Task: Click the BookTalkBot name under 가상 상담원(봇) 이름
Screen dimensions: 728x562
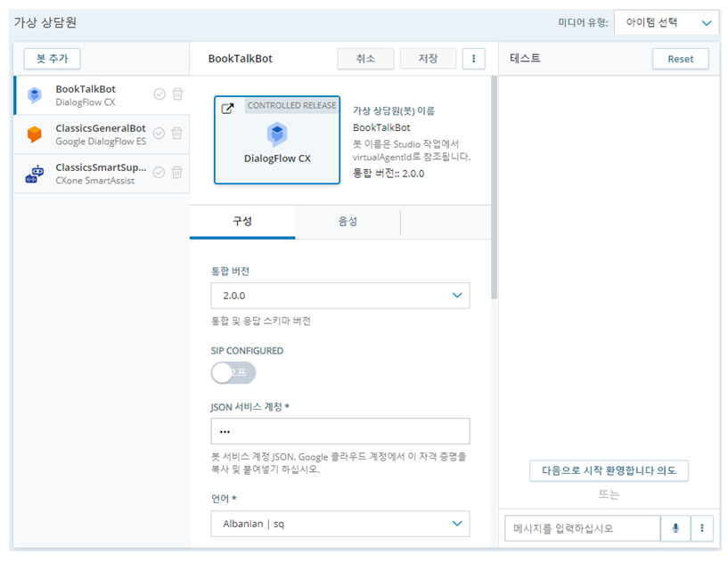Action: click(381, 127)
